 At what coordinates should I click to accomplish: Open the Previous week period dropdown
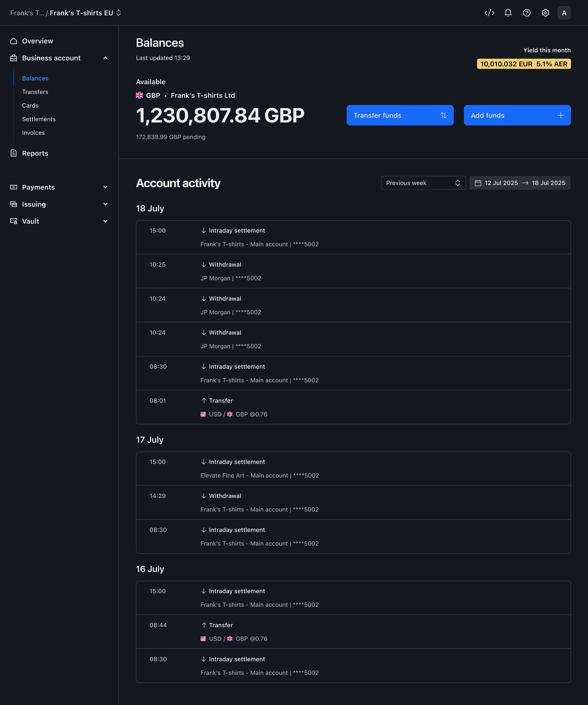423,183
